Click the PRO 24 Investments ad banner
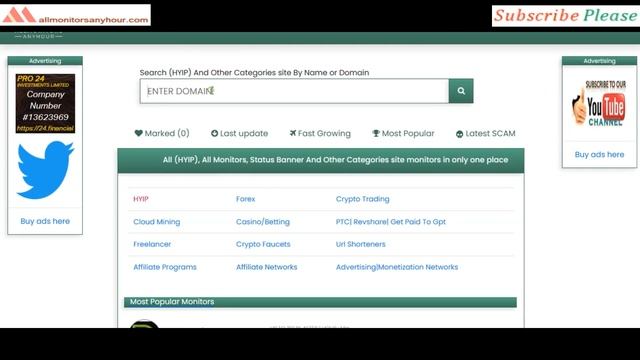Viewport: 640px width, 360px height. tap(45, 103)
